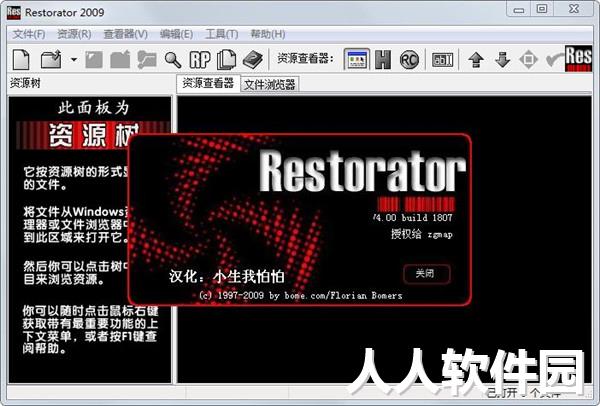600x406 pixels.
Task: Click the 资源查看器: toolbar label
Action: click(x=305, y=59)
